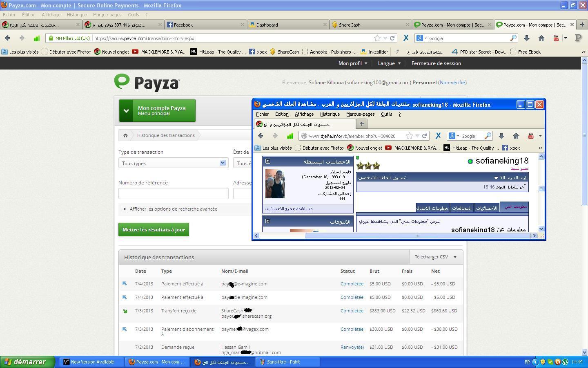Viewport: 588px width, 368px height.
Task: Click popup horizontal scrollbar right arrow
Action: 534,236
